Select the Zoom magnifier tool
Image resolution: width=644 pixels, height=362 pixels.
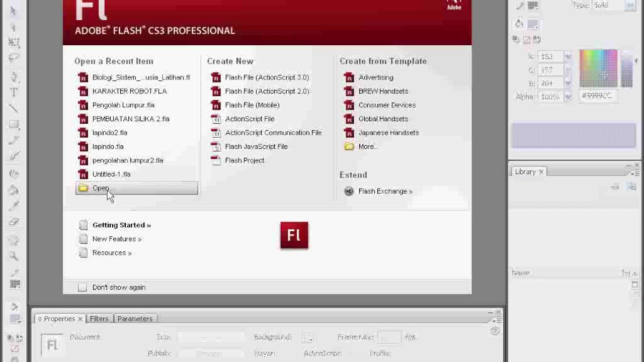click(x=14, y=256)
